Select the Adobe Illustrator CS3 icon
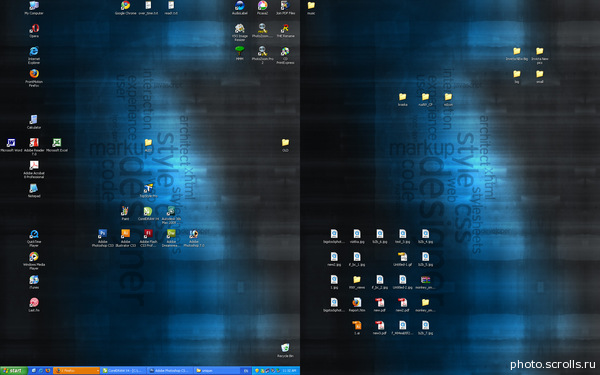600x375 pixels. (x=126, y=238)
